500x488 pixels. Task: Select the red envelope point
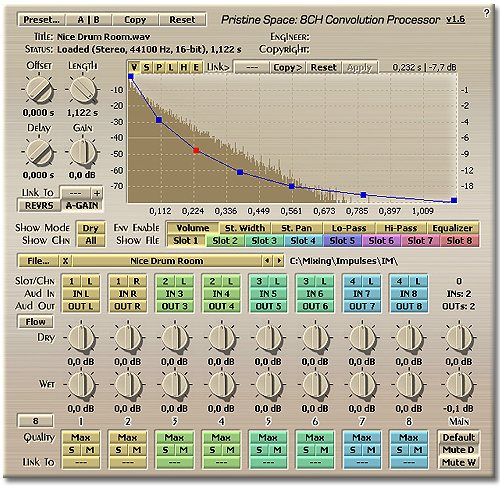point(196,151)
